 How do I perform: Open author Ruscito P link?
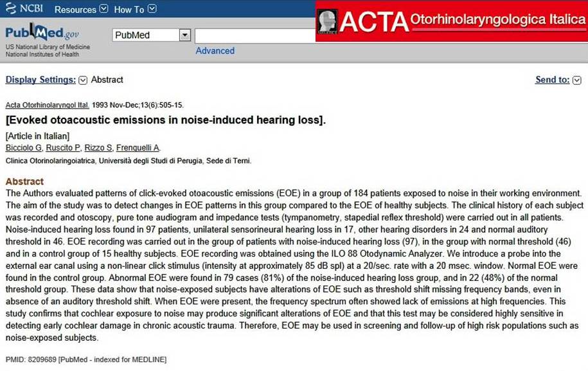[x=63, y=148]
